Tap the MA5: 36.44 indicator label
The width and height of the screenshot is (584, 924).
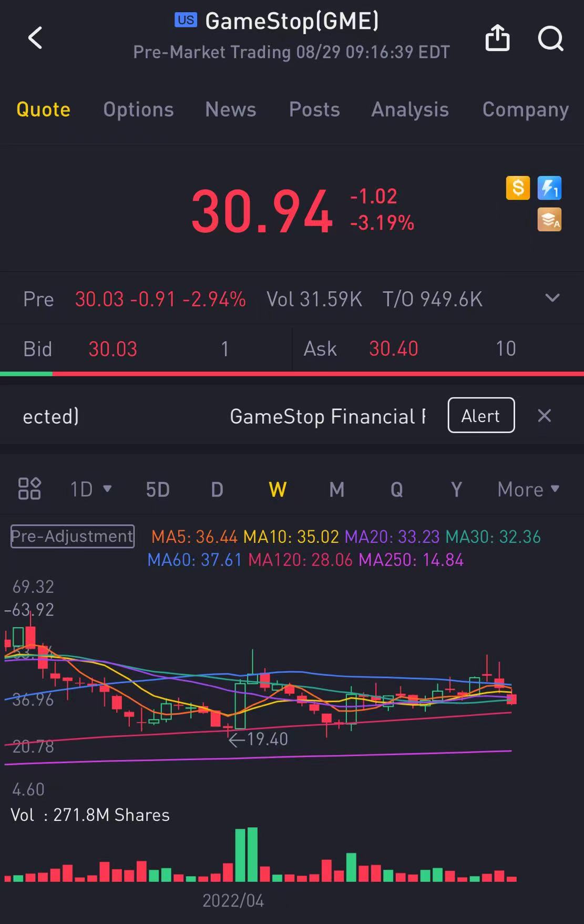tap(194, 537)
